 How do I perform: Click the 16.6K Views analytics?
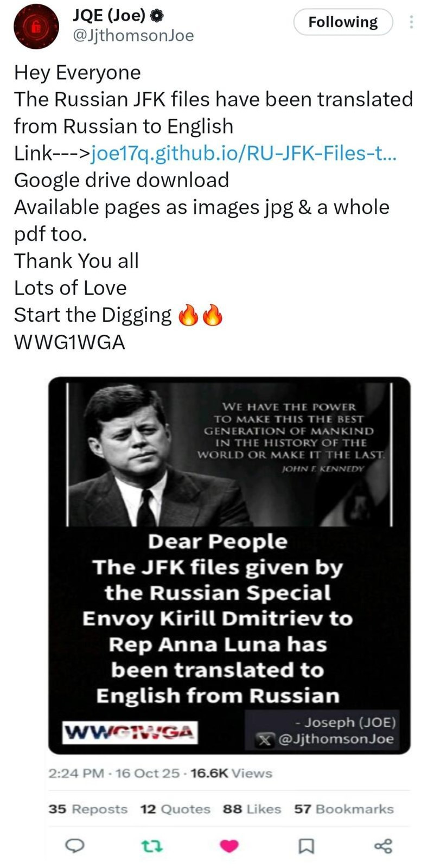point(232,773)
